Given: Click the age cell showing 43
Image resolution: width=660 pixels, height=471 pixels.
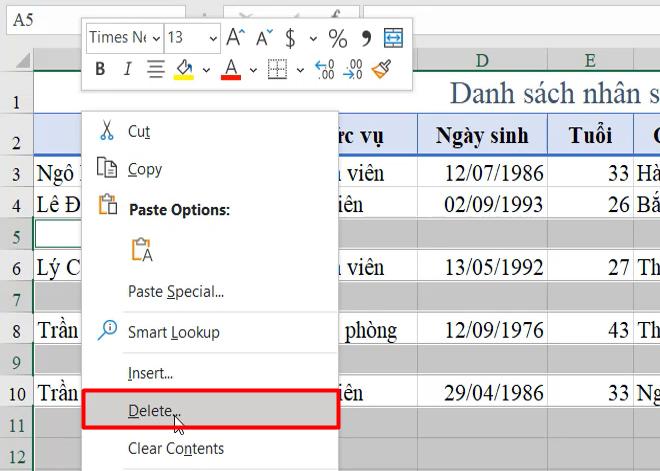Looking at the screenshot, I should (x=591, y=329).
